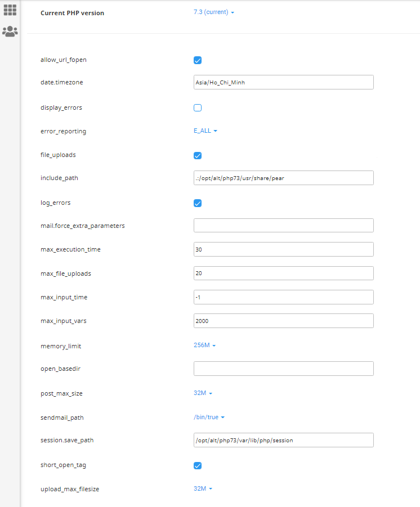Expand the post_max_size 32M dropdown
Screen dimensions: 420x507
click(203, 393)
